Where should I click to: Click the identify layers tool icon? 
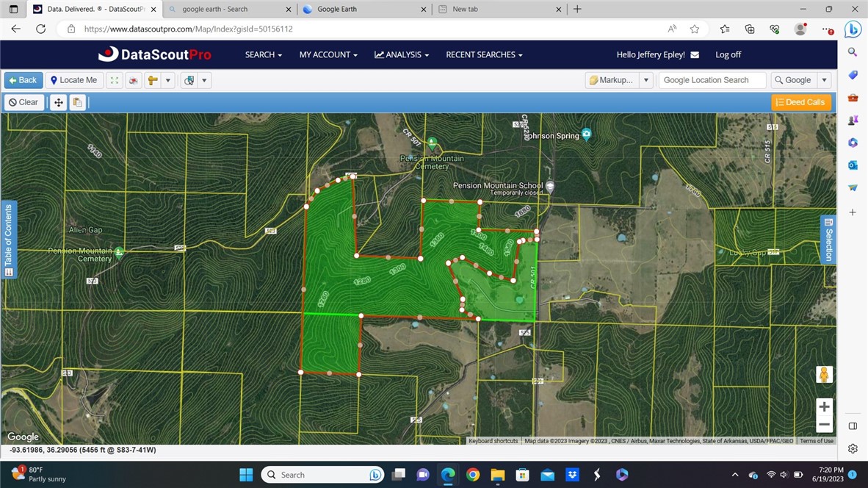pyautogui.click(x=189, y=80)
